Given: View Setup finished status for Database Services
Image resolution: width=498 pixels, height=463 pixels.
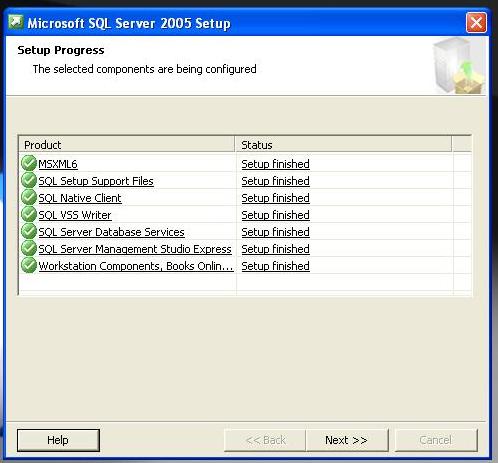Looking at the screenshot, I should 276,232.
